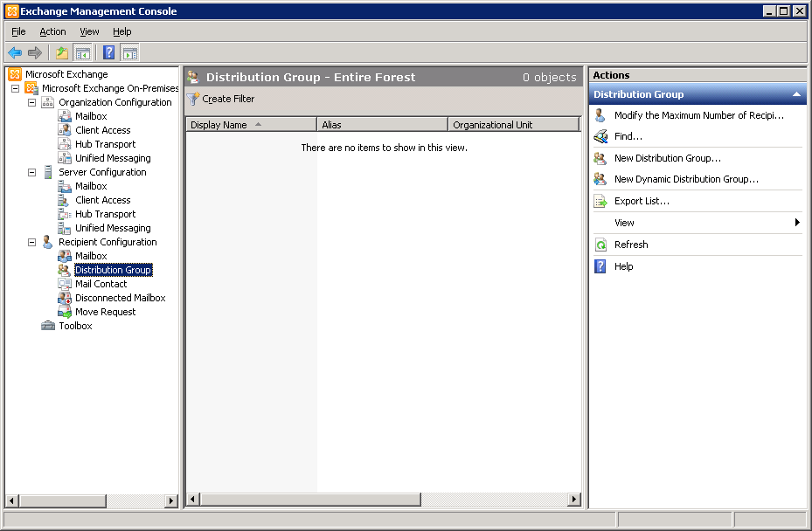Click the Create Filter funnel icon

(193, 99)
